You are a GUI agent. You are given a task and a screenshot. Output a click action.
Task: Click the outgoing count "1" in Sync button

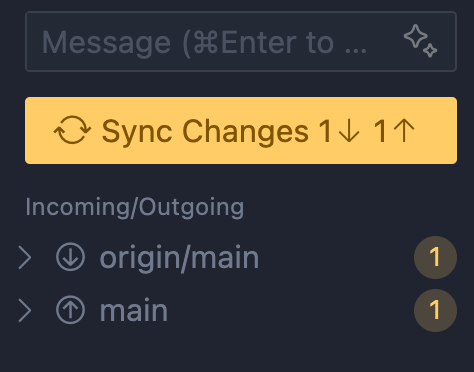coord(380,131)
